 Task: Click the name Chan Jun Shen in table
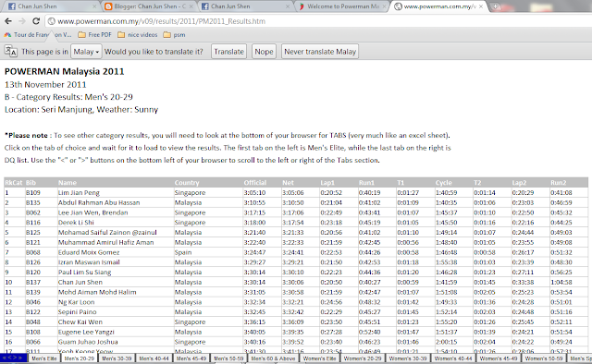click(x=80, y=282)
